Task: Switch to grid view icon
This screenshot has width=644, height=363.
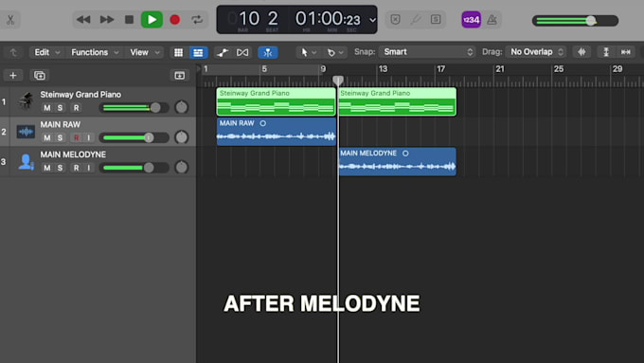Action: 178,52
